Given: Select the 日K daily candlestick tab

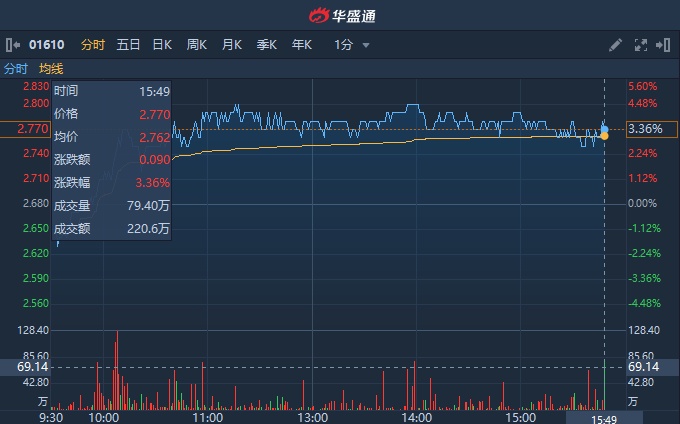Looking at the screenshot, I should 162,45.
